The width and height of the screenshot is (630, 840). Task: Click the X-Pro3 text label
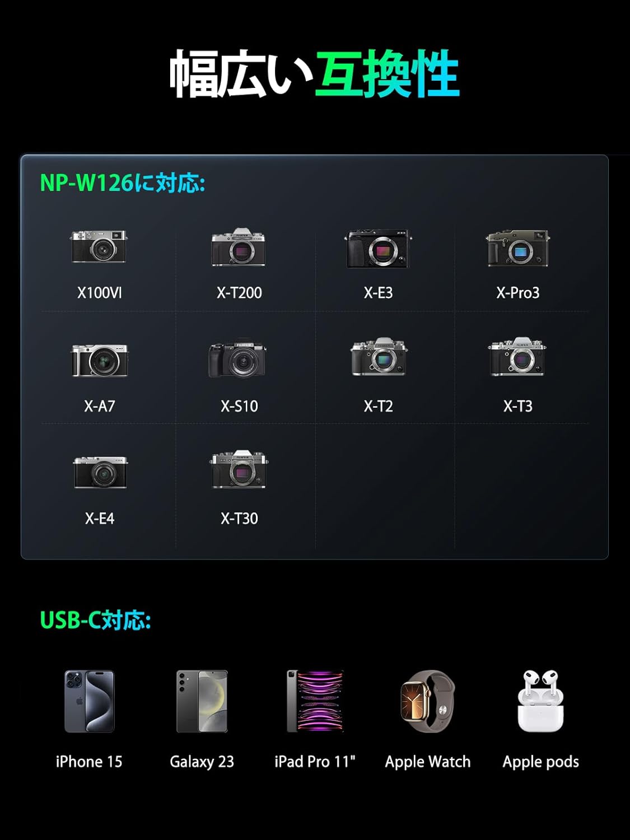(x=517, y=292)
